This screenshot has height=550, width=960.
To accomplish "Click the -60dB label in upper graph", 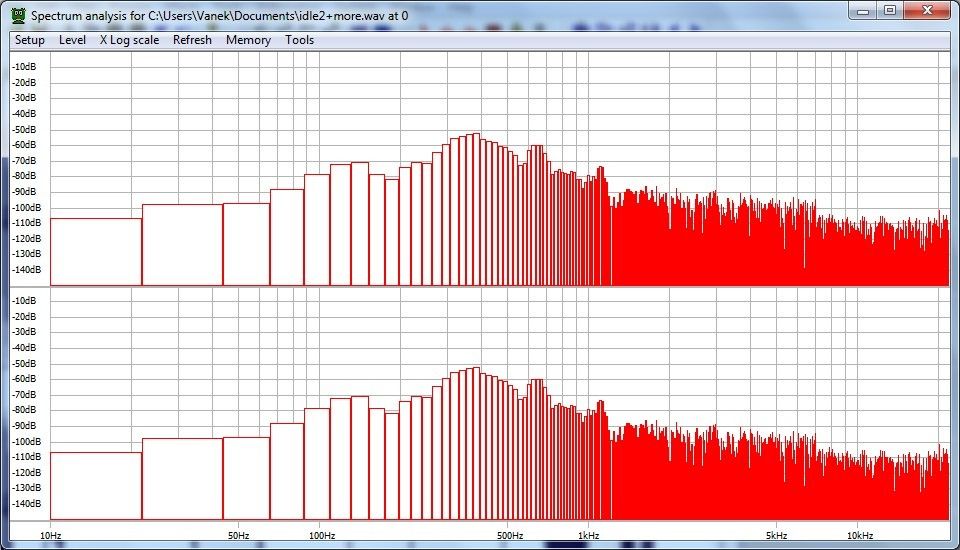I will (x=24, y=145).
